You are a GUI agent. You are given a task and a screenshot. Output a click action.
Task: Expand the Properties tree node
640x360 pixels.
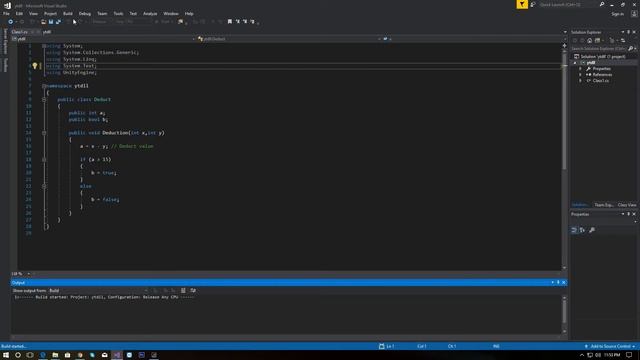click(x=580, y=69)
